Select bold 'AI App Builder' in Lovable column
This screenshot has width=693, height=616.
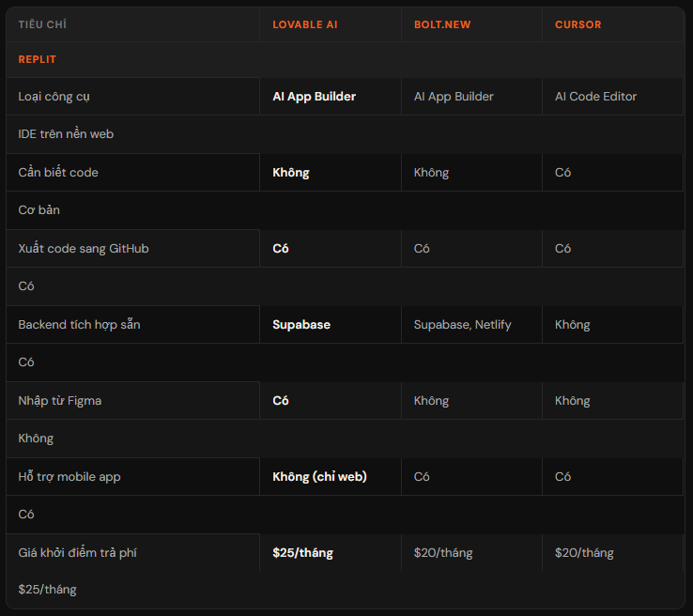[314, 97]
